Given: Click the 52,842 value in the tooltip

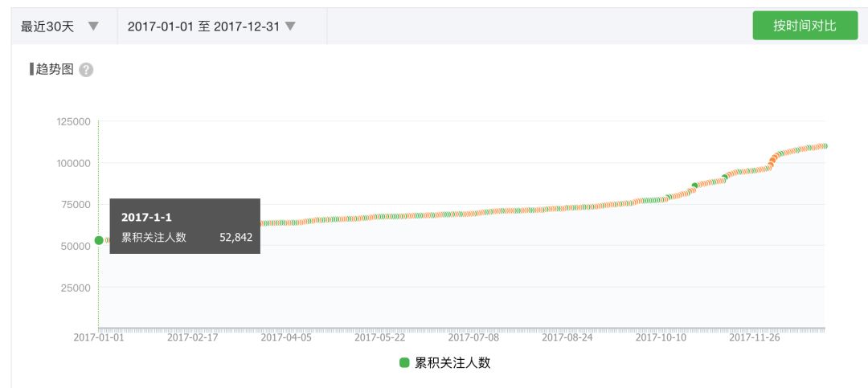Looking at the screenshot, I should (x=235, y=238).
